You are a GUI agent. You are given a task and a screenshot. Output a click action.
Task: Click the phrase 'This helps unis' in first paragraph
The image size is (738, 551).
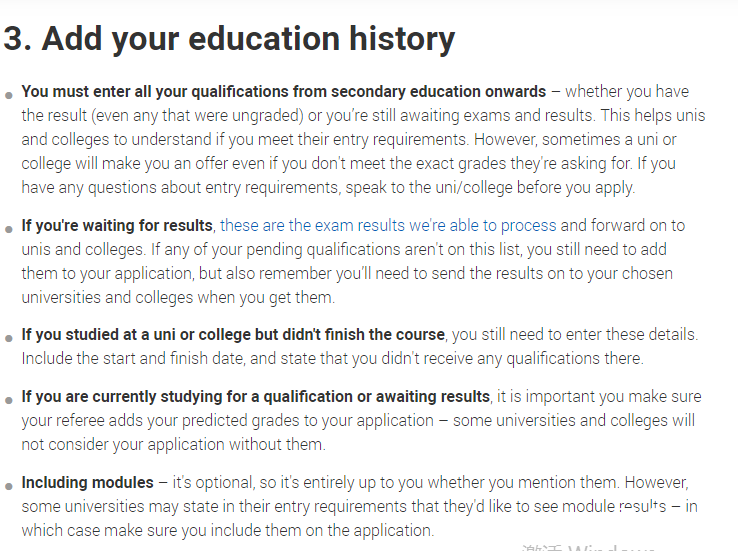click(653, 116)
